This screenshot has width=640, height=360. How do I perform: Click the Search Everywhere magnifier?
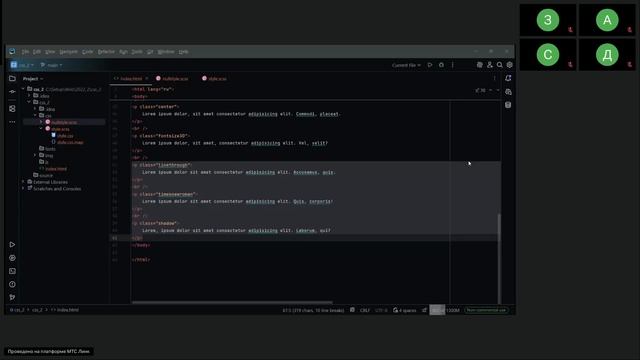500,65
